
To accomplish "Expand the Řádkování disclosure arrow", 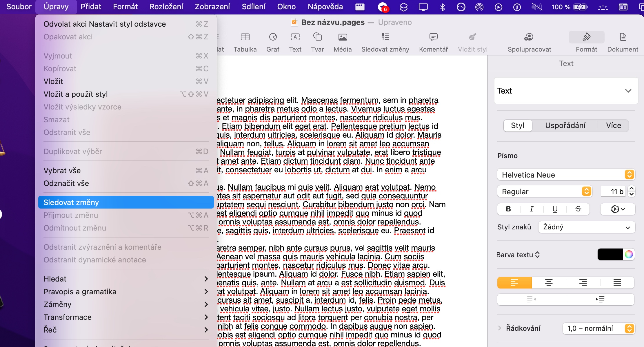I will [500, 328].
